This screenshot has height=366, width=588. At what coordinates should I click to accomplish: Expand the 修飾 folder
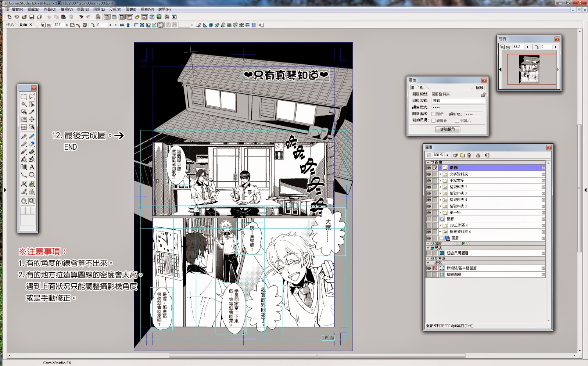click(440, 168)
